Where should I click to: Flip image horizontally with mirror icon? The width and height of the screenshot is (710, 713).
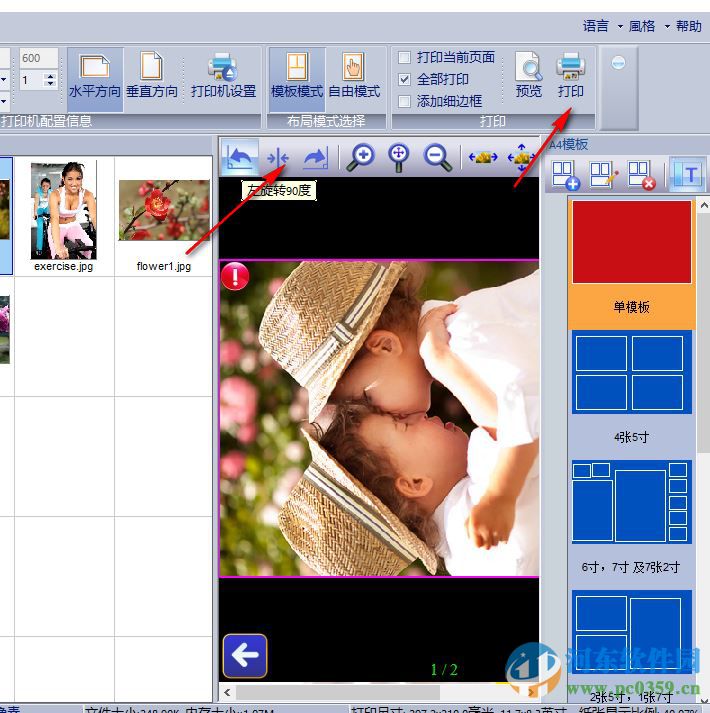click(278, 158)
